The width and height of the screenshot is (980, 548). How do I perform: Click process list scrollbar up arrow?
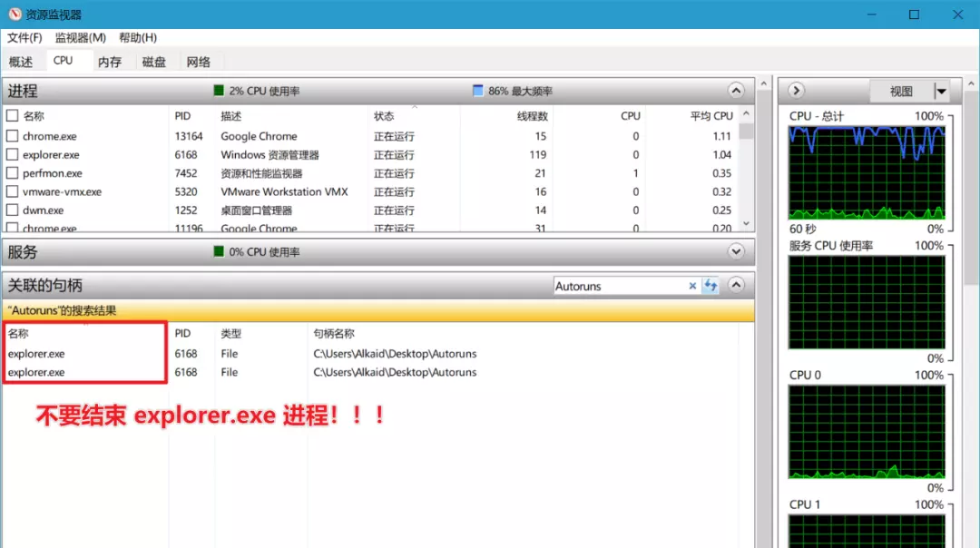746,114
